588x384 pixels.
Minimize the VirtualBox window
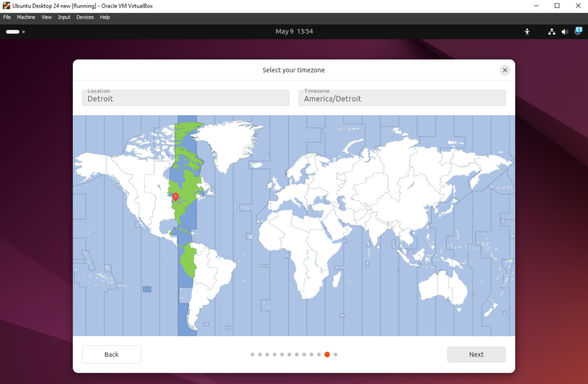[x=536, y=6]
